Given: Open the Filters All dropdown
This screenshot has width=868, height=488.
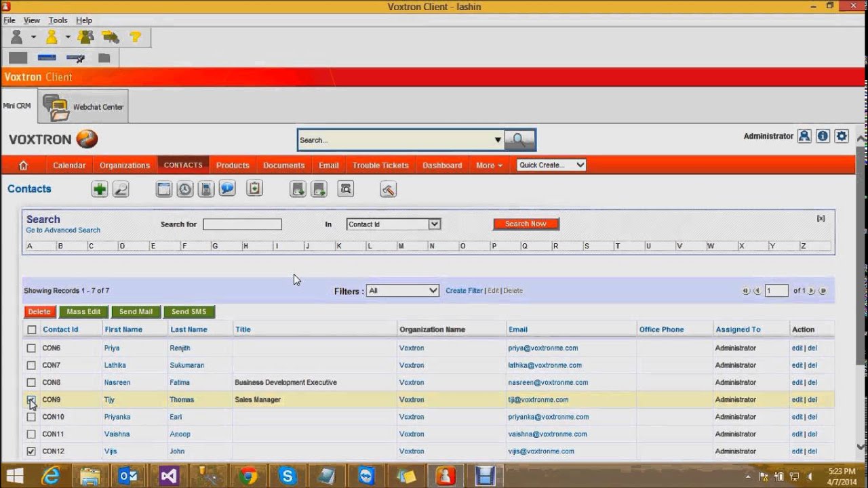Looking at the screenshot, I should [x=403, y=291].
